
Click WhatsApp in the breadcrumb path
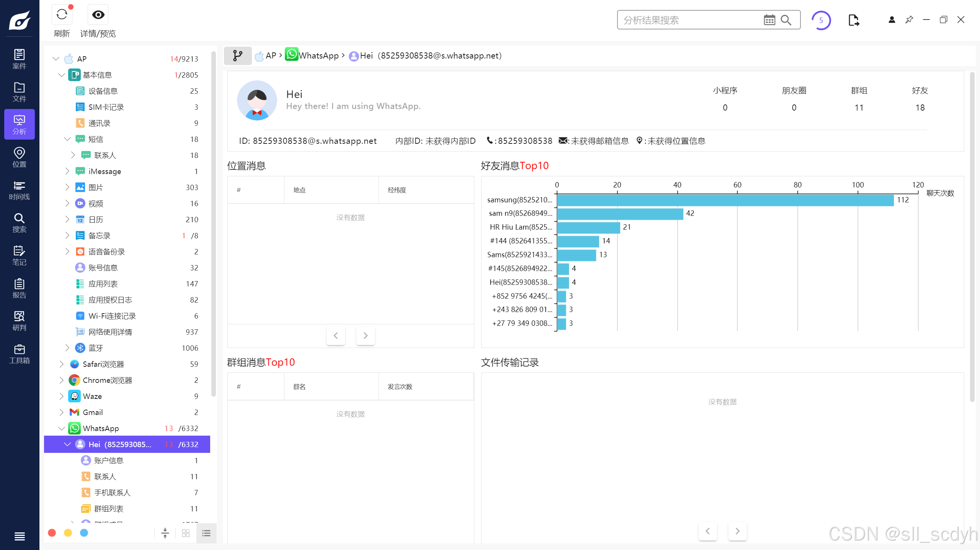pos(318,56)
